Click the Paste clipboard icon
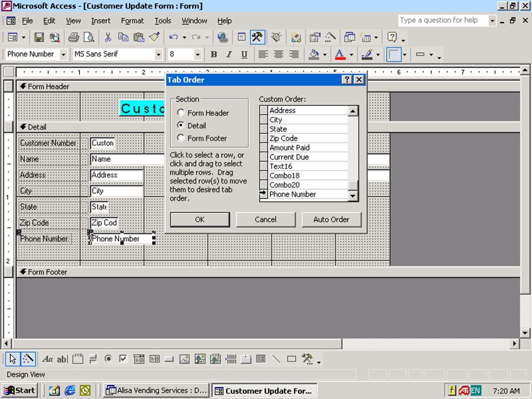Screen dimensions: 532x399 click(x=139, y=37)
